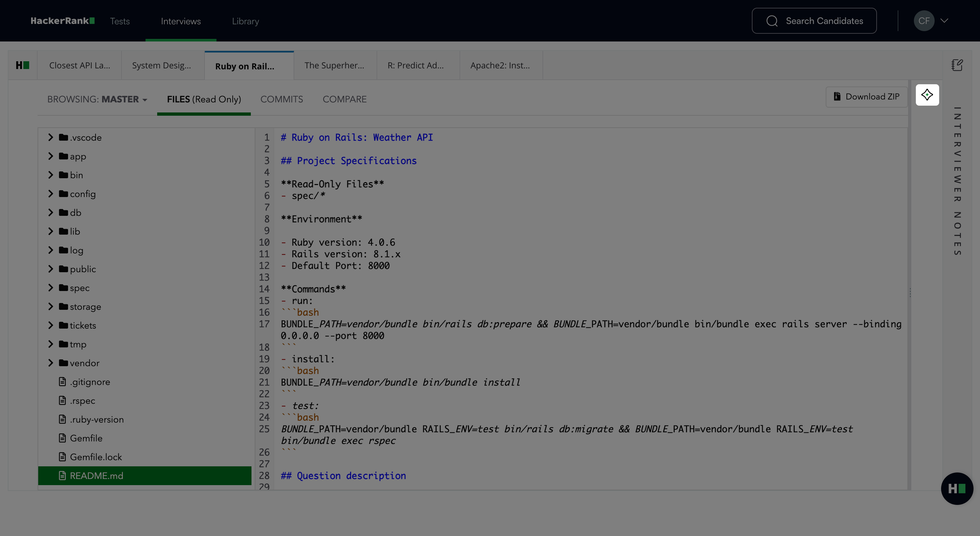Image resolution: width=980 pixels, height=536 pixels.
Task: Open The Superher... question tab
Action: point(334,65)
